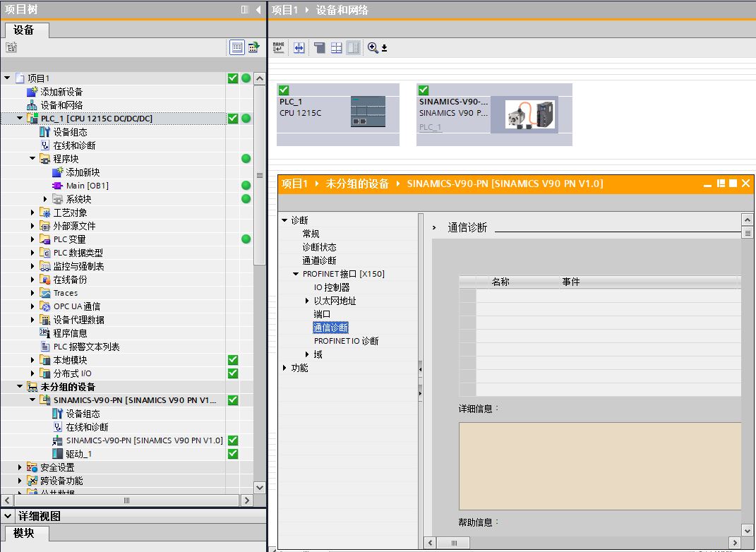This screenshot has height=552, width=756.
Task: Select 添加新块 in 程序块
Action: pyautogui.click(x=83, y=172)
